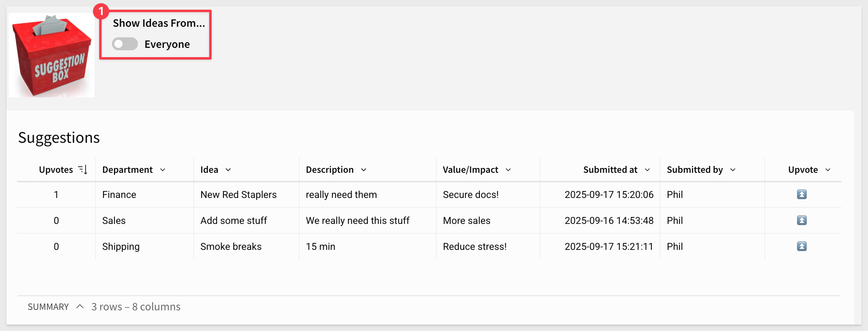
Task: Click the Upvotes sort descending icon
Action: coord(83,170)
